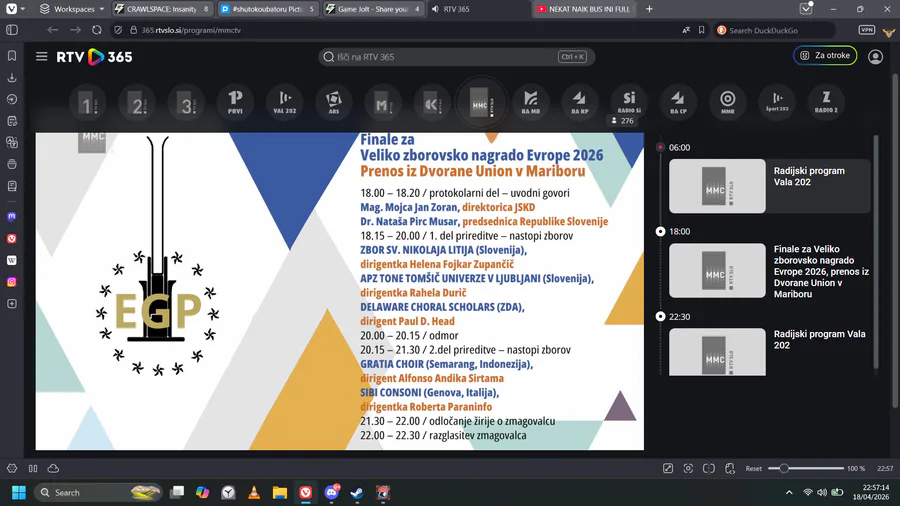This screenshot has width=900, height=506.
Task: Open Instagram web panel in sidebar
Action: (x=11, y=282)
